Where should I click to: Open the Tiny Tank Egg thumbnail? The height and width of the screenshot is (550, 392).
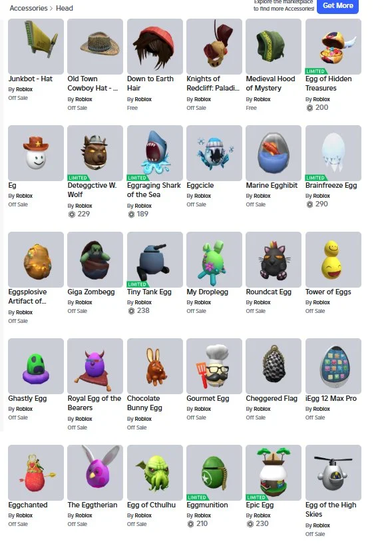click(154, 260)
